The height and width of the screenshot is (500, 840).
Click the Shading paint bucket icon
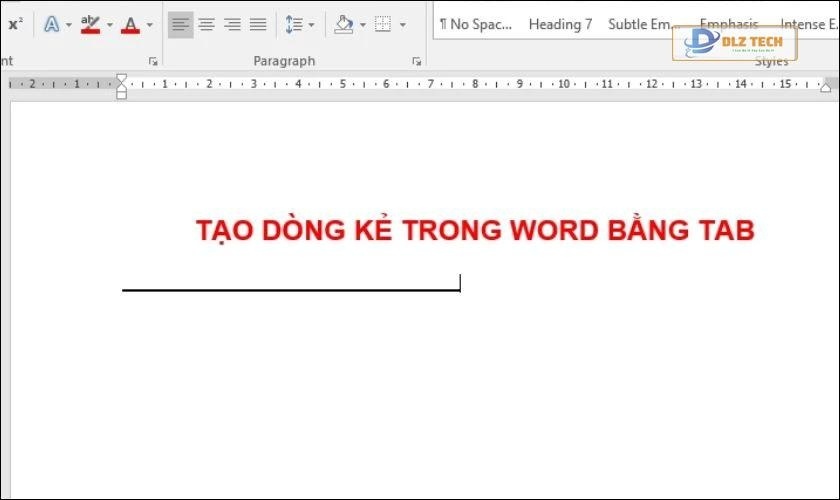(x=344, y=24)
